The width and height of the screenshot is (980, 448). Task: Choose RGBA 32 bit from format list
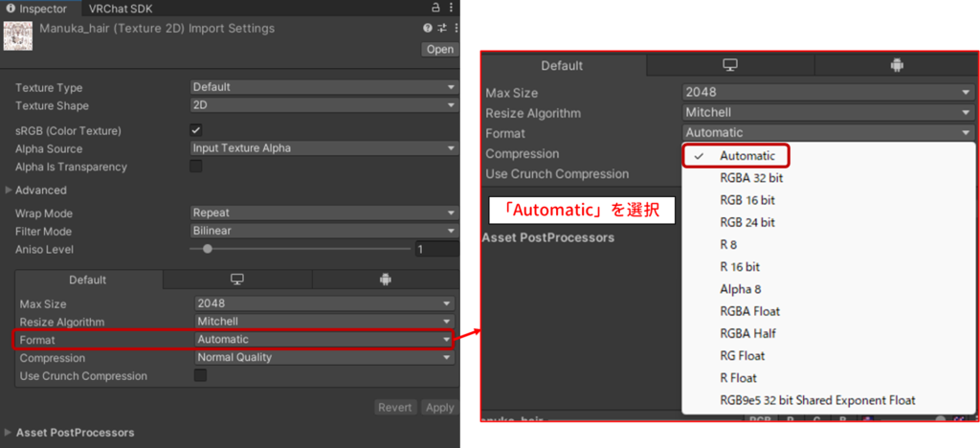[x=751, y=178]
